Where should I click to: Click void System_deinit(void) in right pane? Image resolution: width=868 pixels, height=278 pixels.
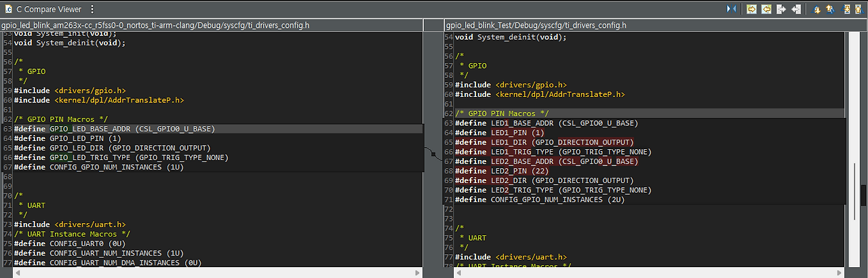pos(511,37)
